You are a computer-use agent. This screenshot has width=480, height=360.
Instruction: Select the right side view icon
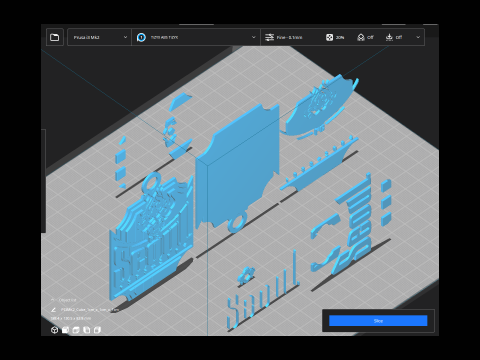click(97, 330)
